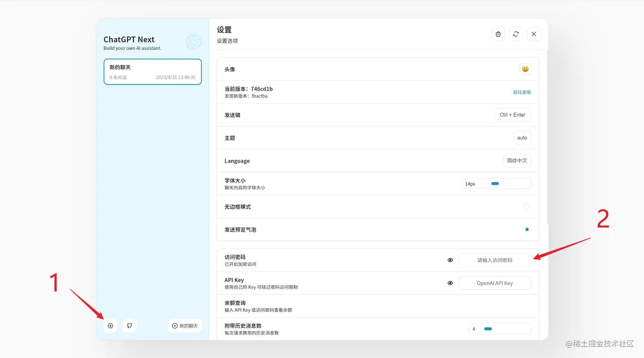Click the 主题 row label
644x358 pixels.
click(x=230, y=138)
